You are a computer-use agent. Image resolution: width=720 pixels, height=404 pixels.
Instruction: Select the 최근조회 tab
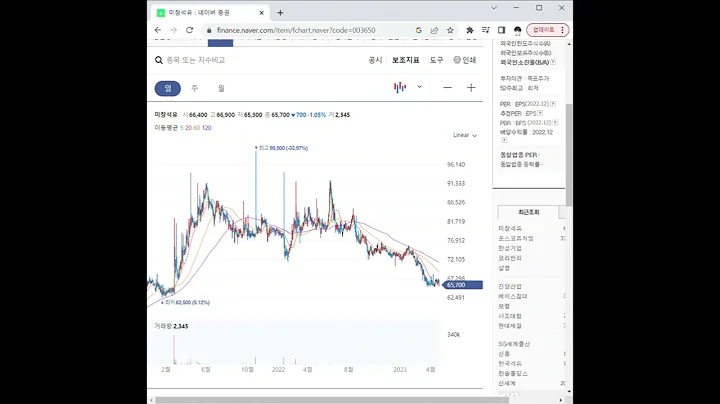tap(529, 212)
